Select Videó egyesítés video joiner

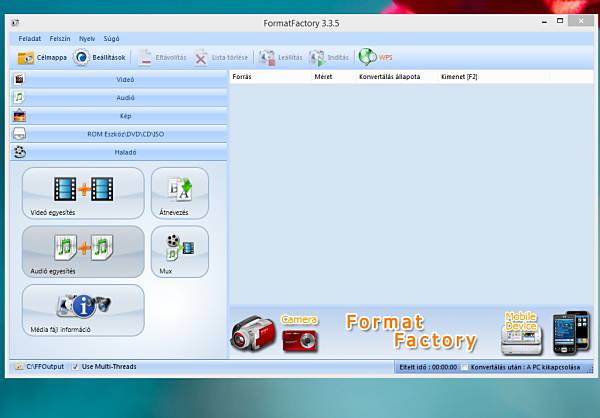click(83, 193)
